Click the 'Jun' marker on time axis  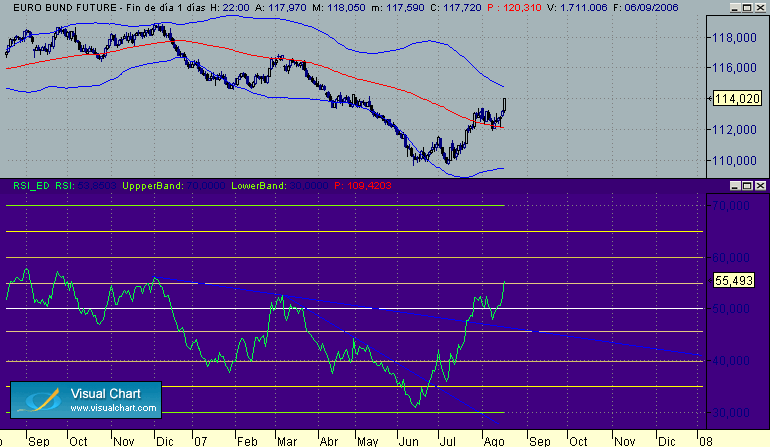pyautogui.click(x=409, y=441)
